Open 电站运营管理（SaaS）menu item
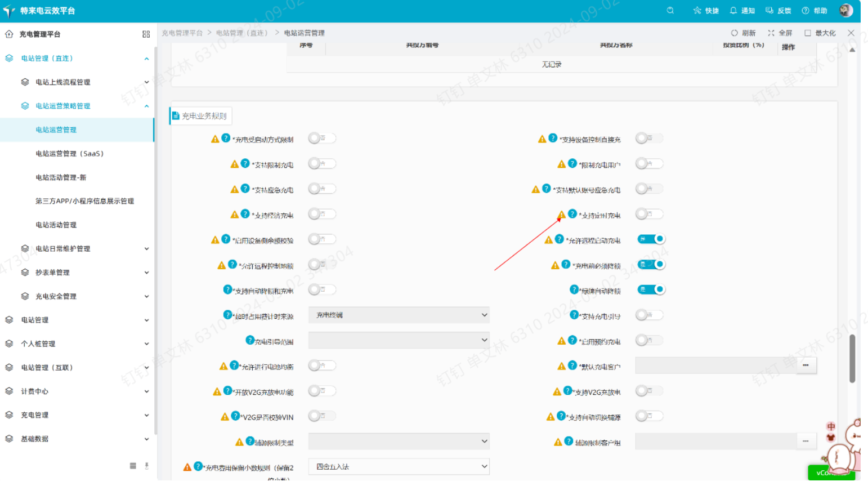 click(x=70, y=154)
